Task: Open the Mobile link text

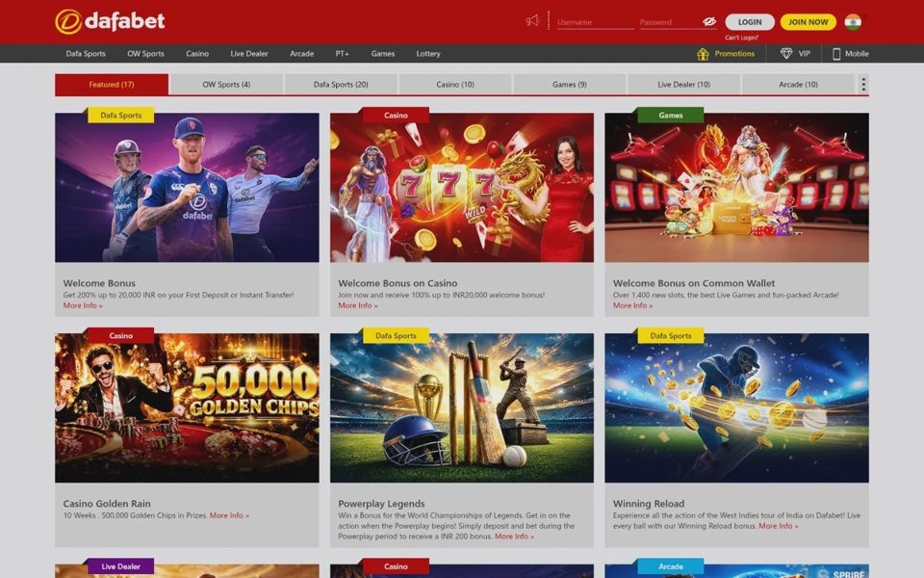Action: point(857,54)
